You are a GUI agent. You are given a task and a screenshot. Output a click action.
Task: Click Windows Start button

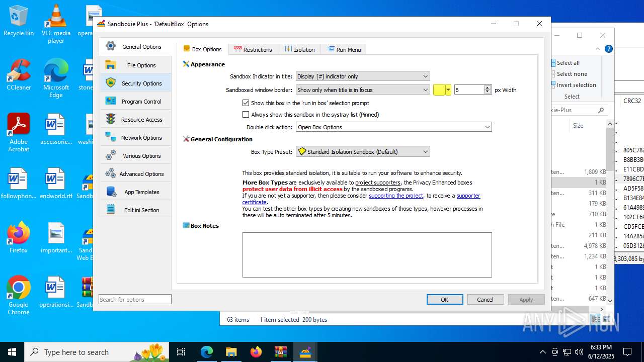(x=12, y=352)
